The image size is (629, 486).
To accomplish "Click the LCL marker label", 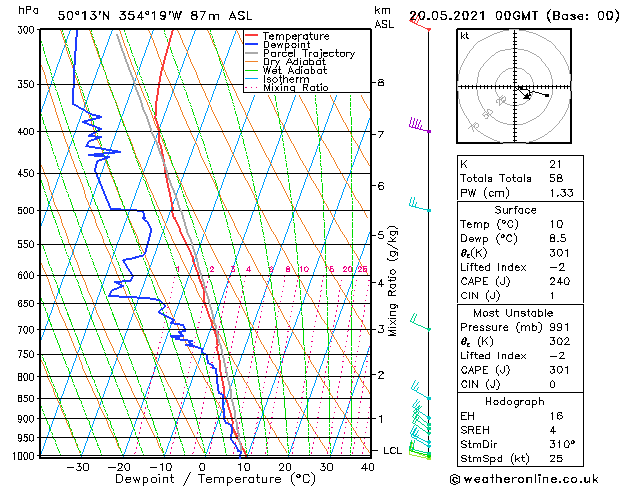I will point(392,451).
